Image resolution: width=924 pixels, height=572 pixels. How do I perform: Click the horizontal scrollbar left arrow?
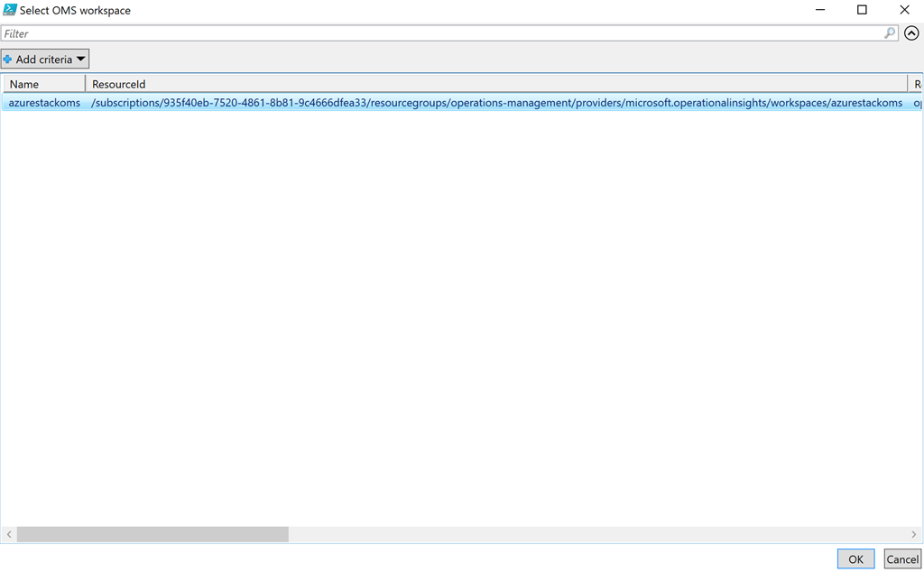[x=9, y=535]
